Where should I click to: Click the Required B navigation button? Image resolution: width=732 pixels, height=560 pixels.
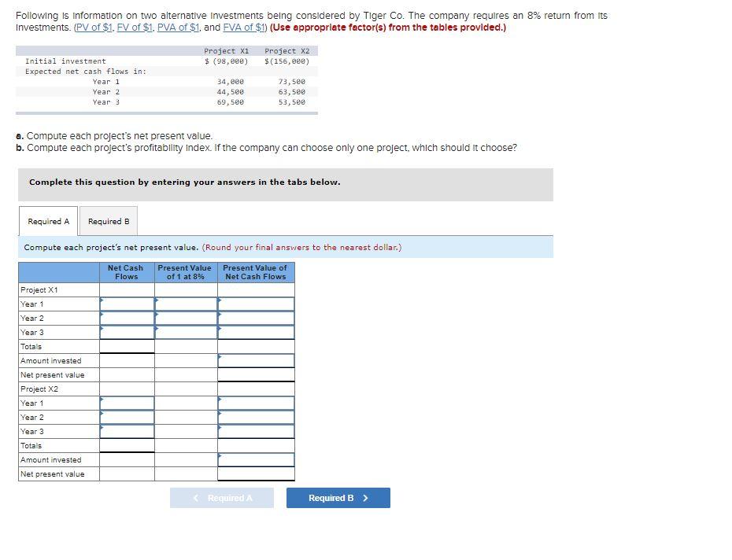coord(337,497)
